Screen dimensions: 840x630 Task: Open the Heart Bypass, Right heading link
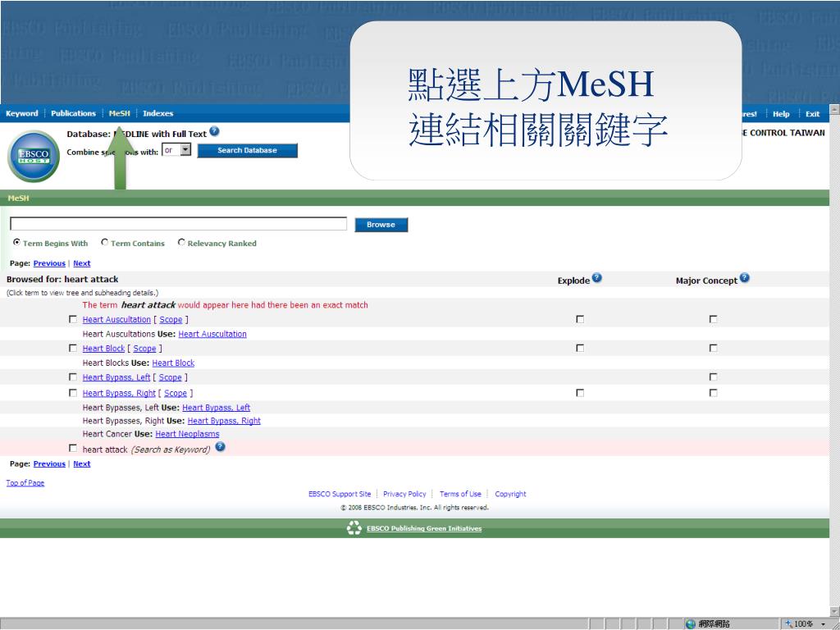click(119, 393)
